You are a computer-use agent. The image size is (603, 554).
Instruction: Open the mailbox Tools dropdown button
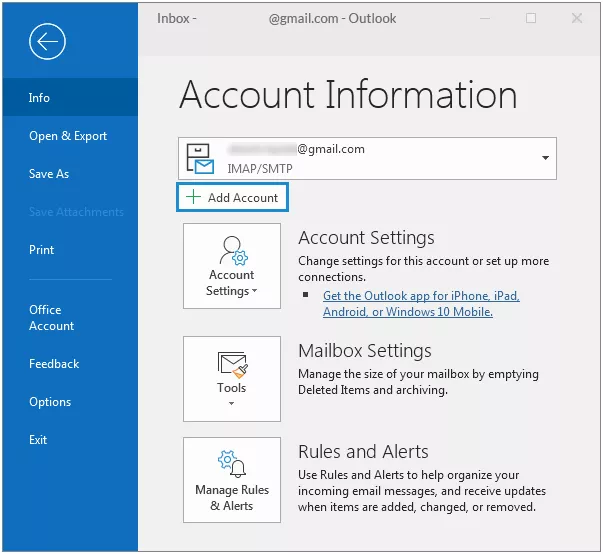click(x=232, y=379)
